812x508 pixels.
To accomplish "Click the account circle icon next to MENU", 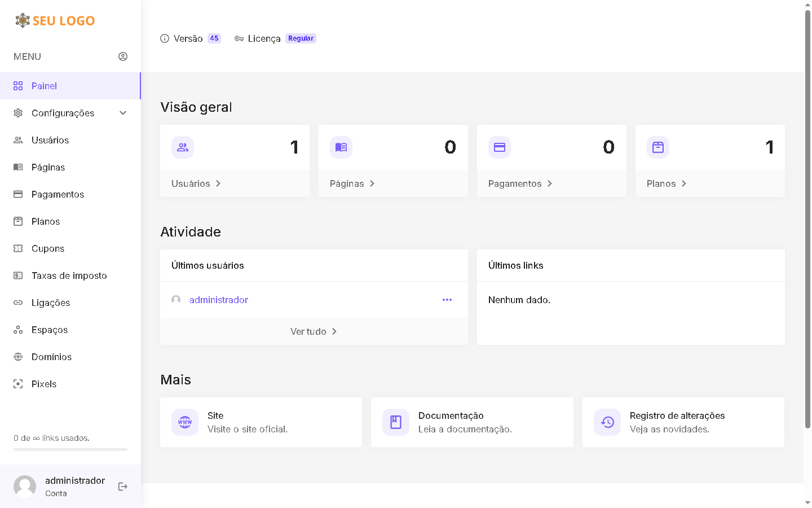I will pyautogui.click(x=123, y=56).
